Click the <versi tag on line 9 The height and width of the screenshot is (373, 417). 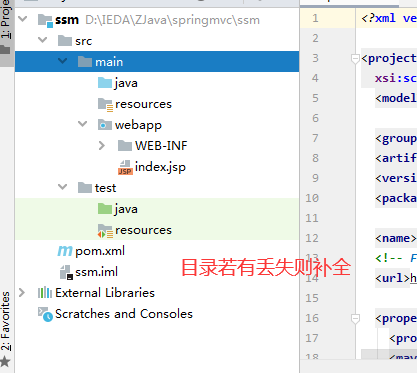[x=396, y=178]
